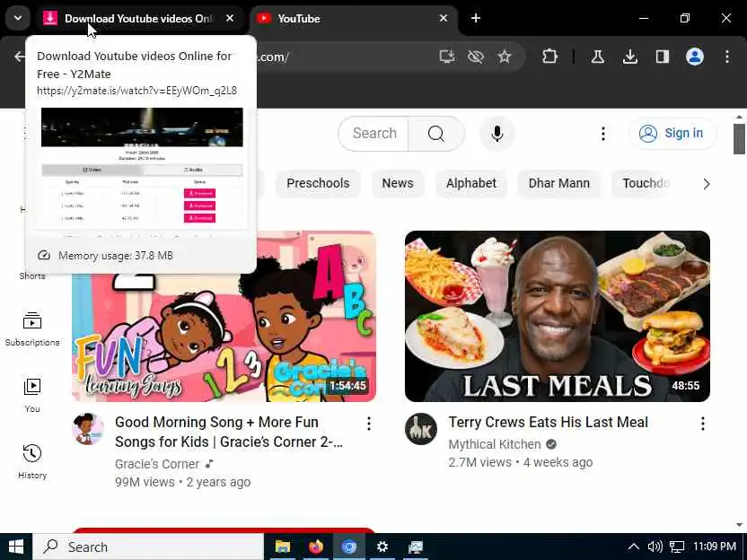
Task: Open Chrome from the taskbar
Action: click(348, 547)
